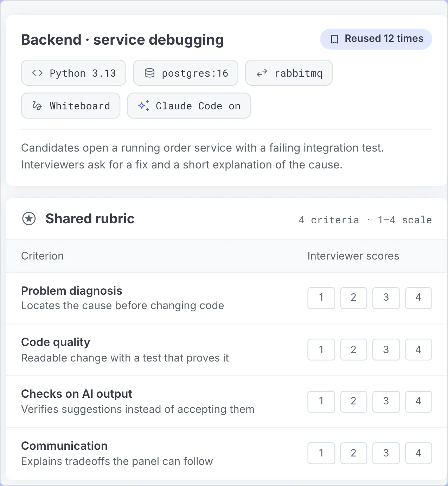
Task: Click 'Readable change with a test that proves it'
Action: [x=125, y=358]
